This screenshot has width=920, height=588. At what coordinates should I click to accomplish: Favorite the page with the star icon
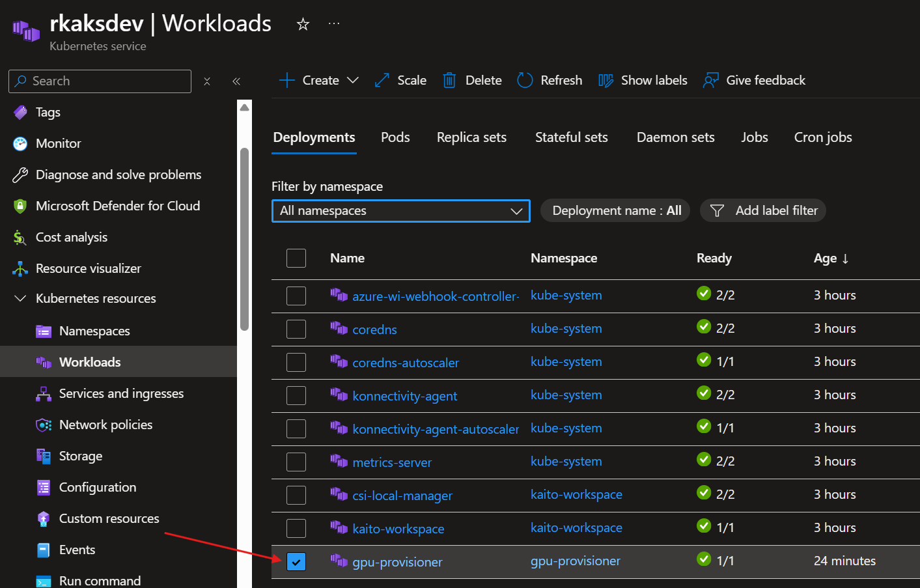[x=303, y=24]
